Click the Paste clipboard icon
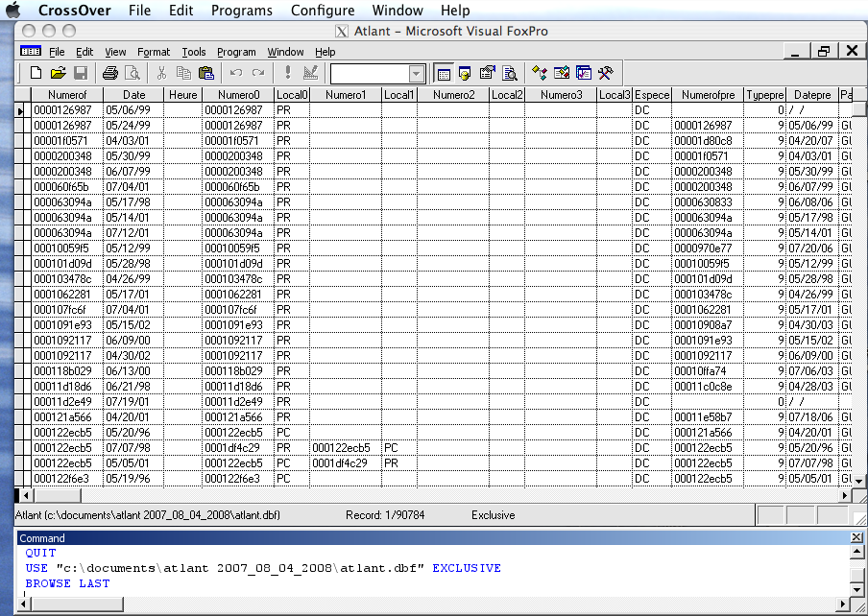This screenshot has width=868, height=616. click(205, 73)
